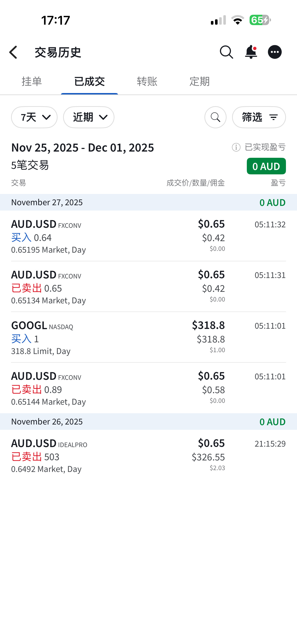Open notifications bell icon
The image size is (297, 644).
pos(251,52)
